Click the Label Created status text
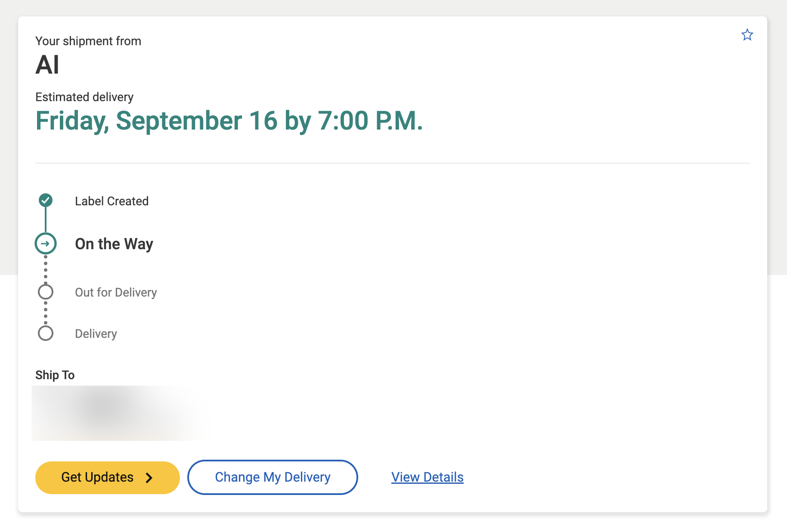Image resolution: width=787 pixels, height=532 pixels. (112, 201)
